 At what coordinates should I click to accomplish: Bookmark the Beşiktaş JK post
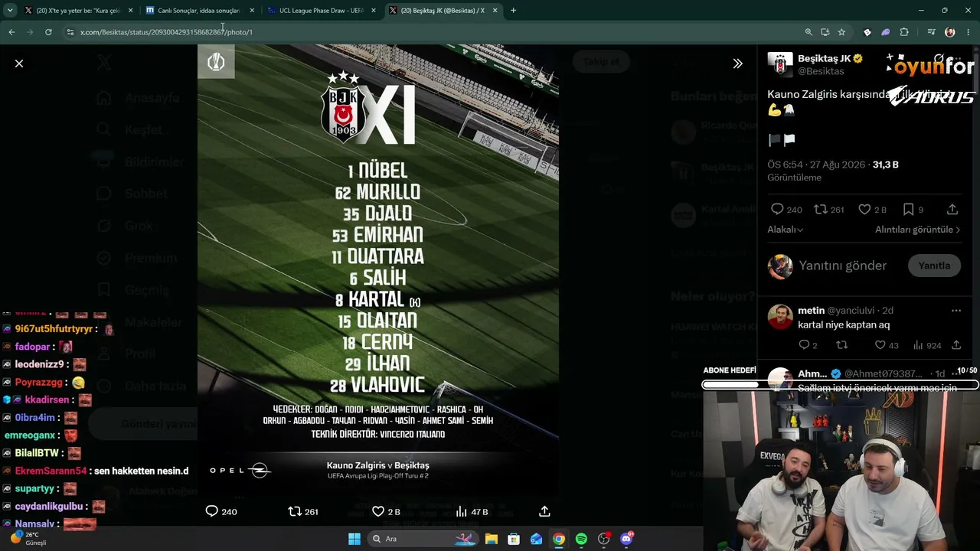point(908,210)
